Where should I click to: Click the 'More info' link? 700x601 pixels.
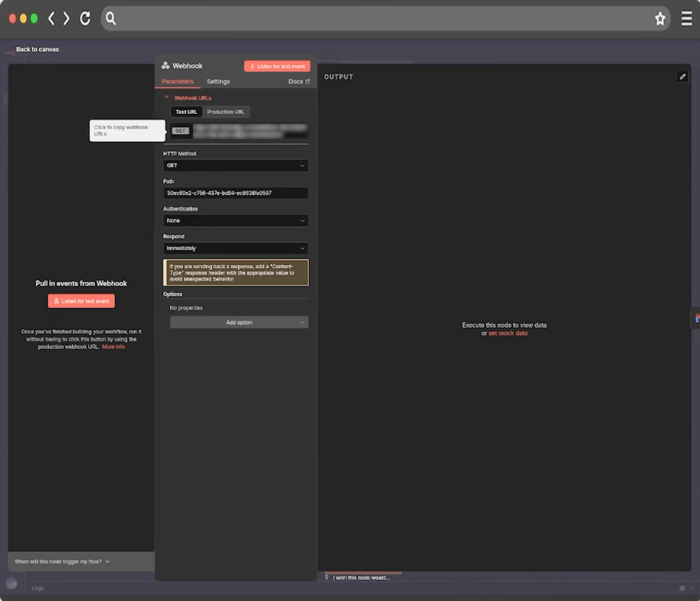coord(113,347)
